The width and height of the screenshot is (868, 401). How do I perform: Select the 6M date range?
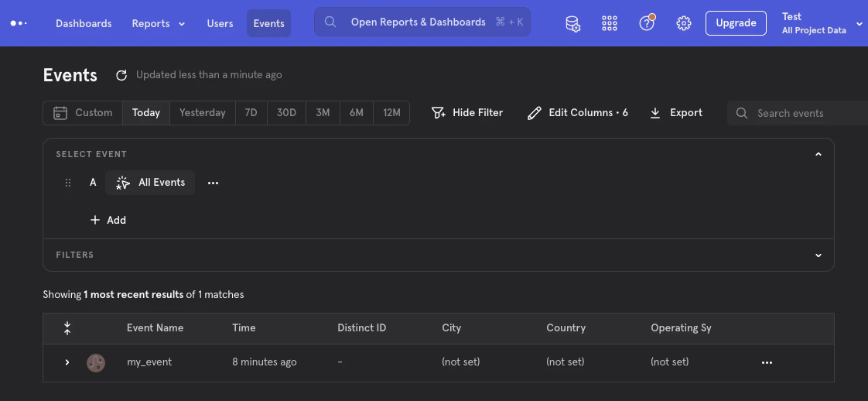pos(357,113)
